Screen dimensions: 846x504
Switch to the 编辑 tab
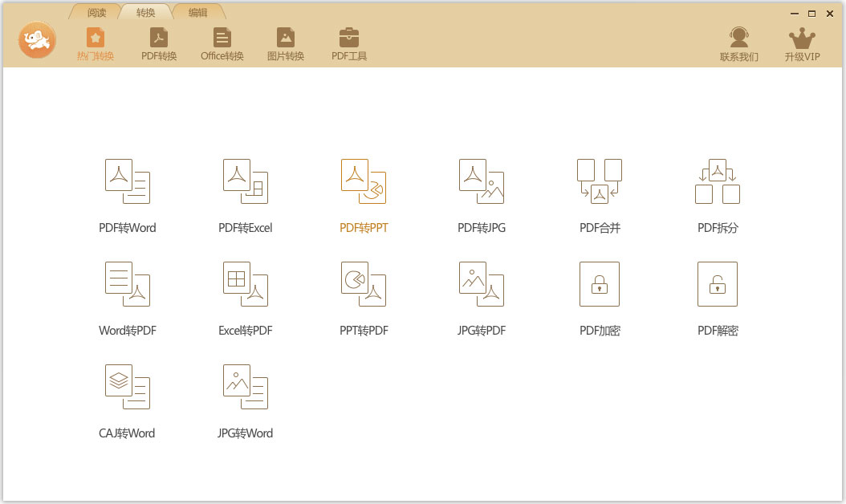pyautogui.click(x=197, y=13)
